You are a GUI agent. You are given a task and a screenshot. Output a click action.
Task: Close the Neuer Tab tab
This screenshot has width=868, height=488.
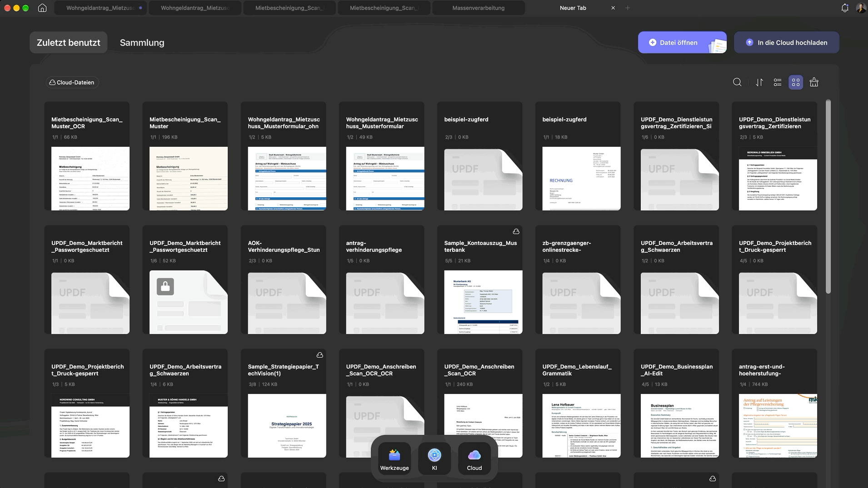tap(613, 8)
